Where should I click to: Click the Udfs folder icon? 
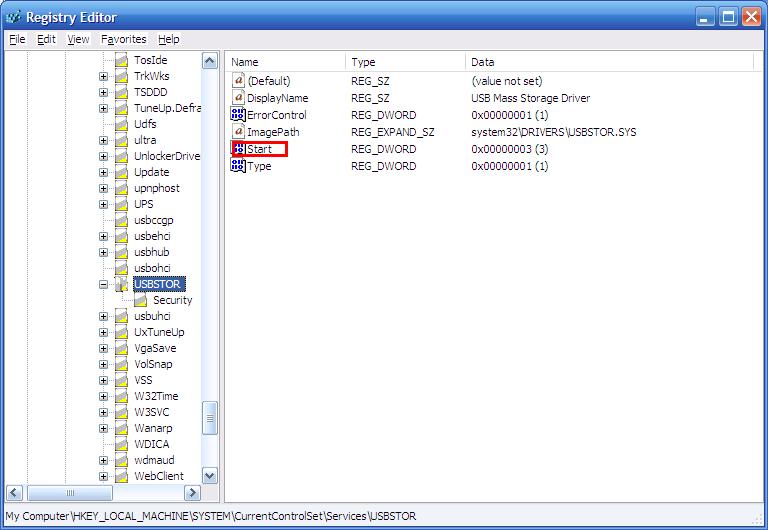121,124
